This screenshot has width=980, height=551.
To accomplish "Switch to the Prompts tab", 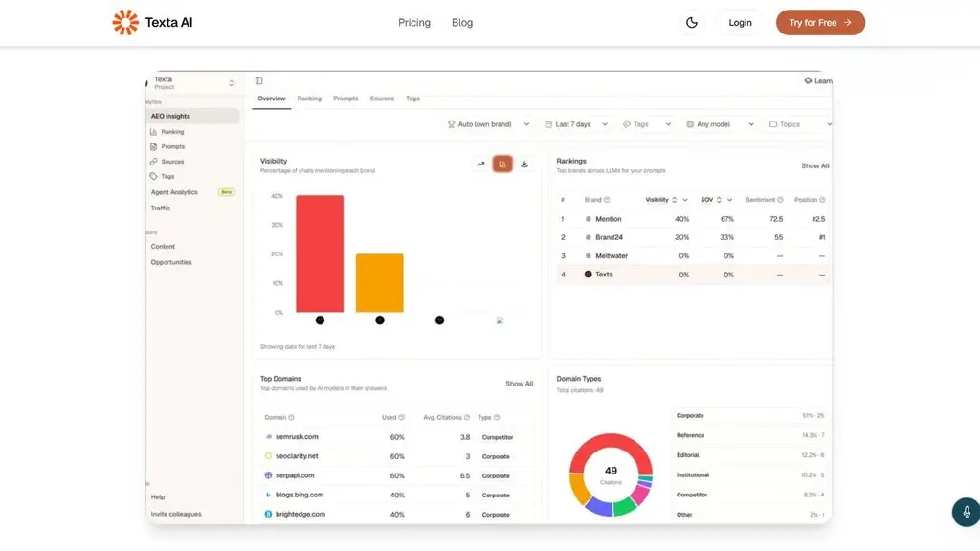I will point(345,99).
